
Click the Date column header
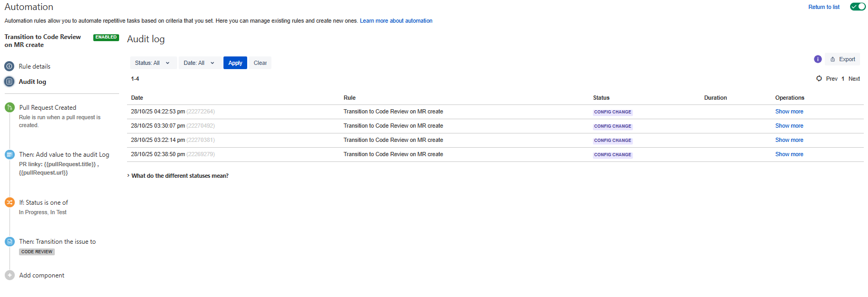click(137, 98)
